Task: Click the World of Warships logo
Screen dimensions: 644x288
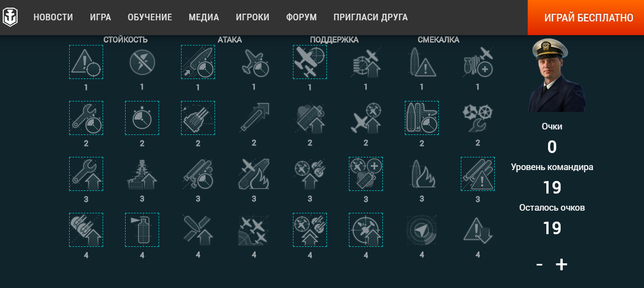Action: pyautogui.click(x=10, y=17)
